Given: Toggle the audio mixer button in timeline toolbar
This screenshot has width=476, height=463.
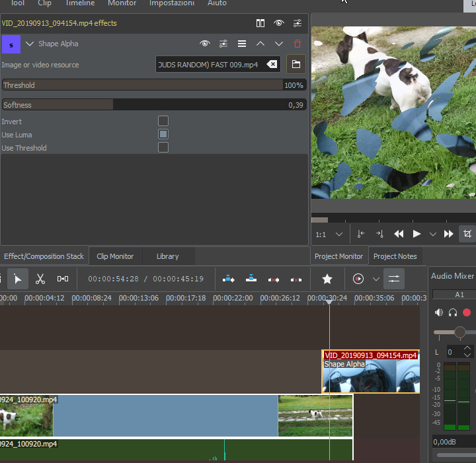Looking at the screenshot, I should tap(394, 279).
